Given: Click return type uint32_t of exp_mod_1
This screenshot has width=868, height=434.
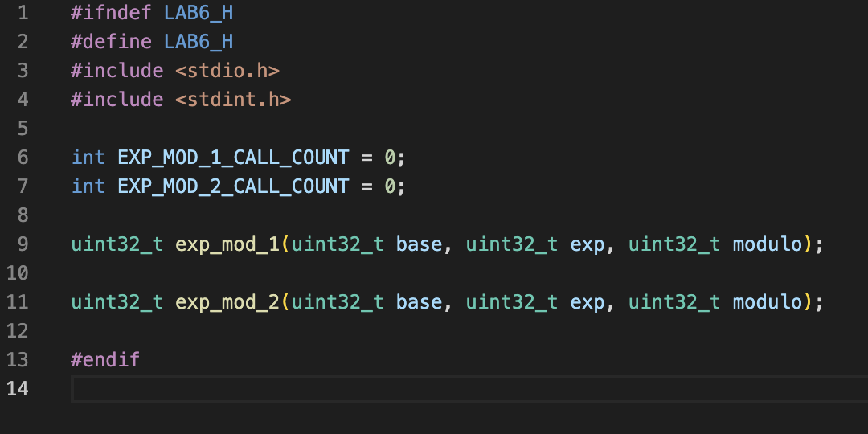Looking at the screenshot, I should (117, 244).
